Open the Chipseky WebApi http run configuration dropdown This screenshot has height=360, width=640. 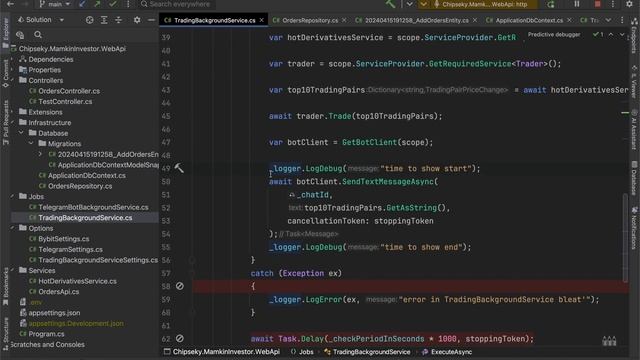(481, 4)
